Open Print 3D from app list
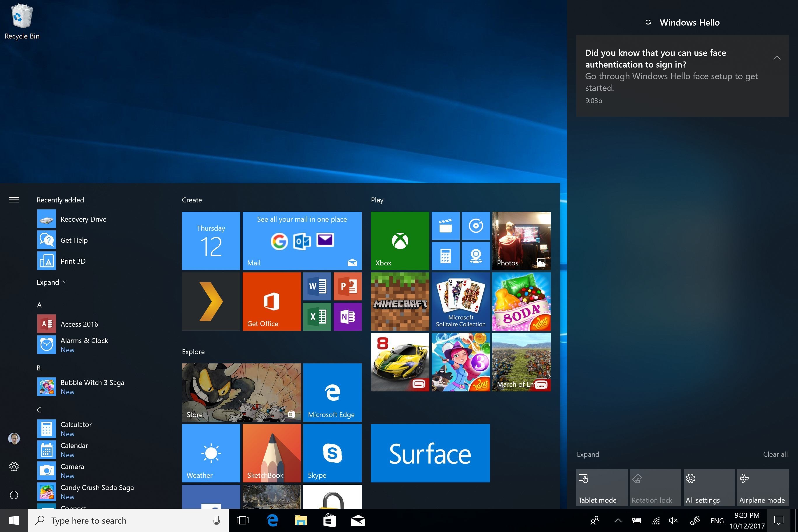The height and width of the screenshot is (532, 798). pyautogui.click(x=102, y=261)
